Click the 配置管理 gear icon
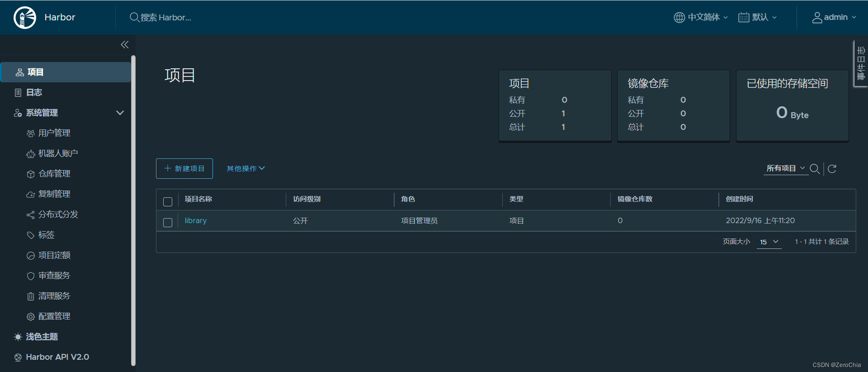Image resolution: width=868 pixels, height=372 pixels. 31,317
